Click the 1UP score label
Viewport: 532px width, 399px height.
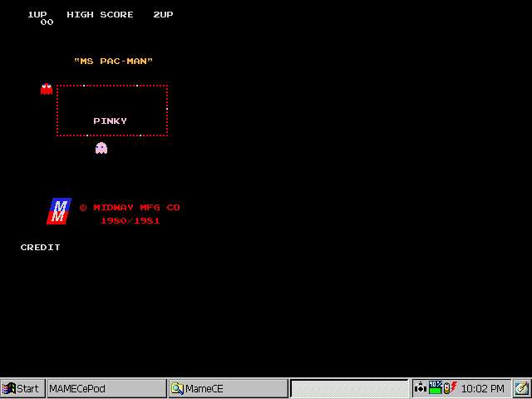tap(37, 14)
